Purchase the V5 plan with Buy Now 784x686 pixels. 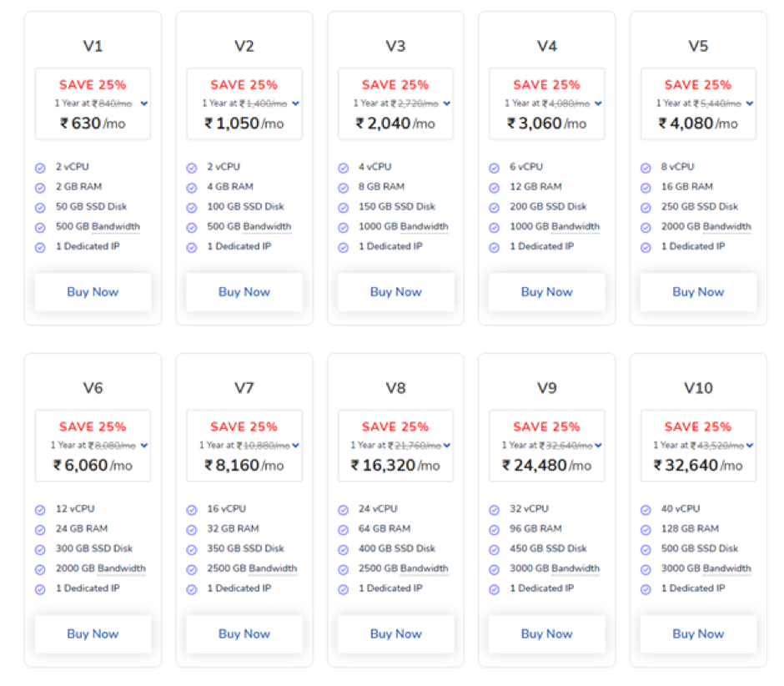pos(698,292)
